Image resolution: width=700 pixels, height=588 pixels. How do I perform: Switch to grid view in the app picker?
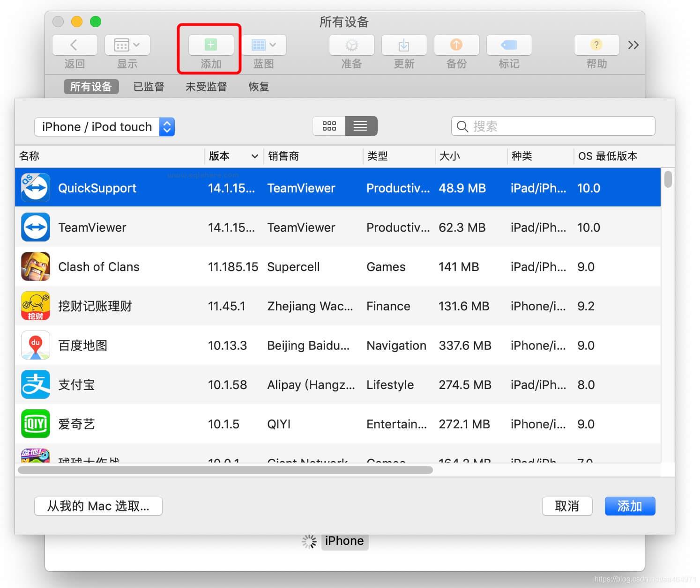pos(329,126)
